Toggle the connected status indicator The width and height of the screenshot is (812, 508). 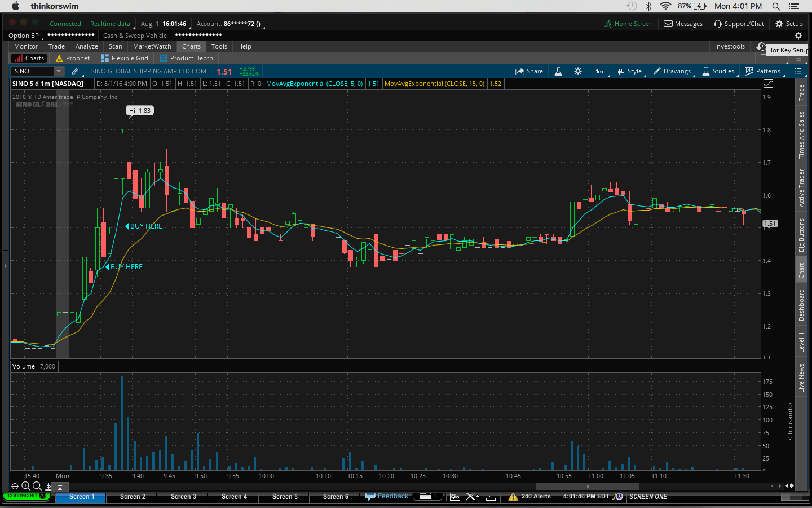point(26,496)
